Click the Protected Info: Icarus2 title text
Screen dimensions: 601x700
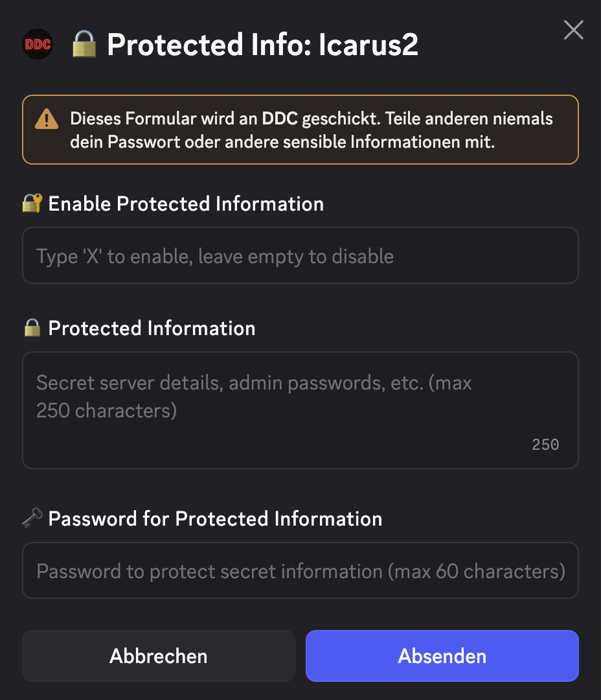pos(263,44)
